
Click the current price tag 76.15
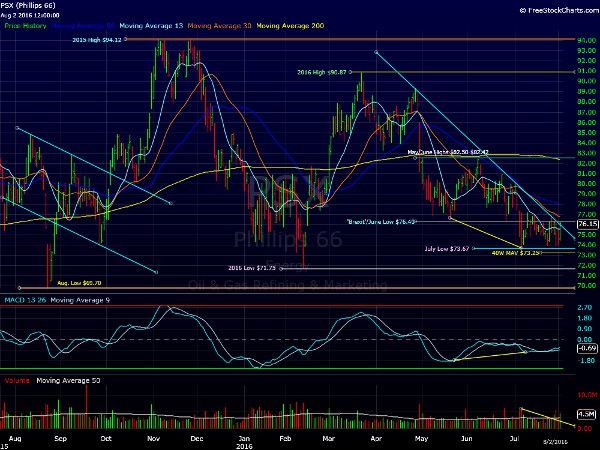[x=588, y=224]
